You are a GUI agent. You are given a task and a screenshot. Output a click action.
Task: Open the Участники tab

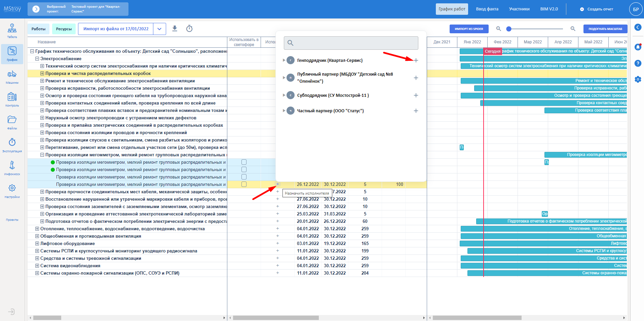[x=519, y=9]
